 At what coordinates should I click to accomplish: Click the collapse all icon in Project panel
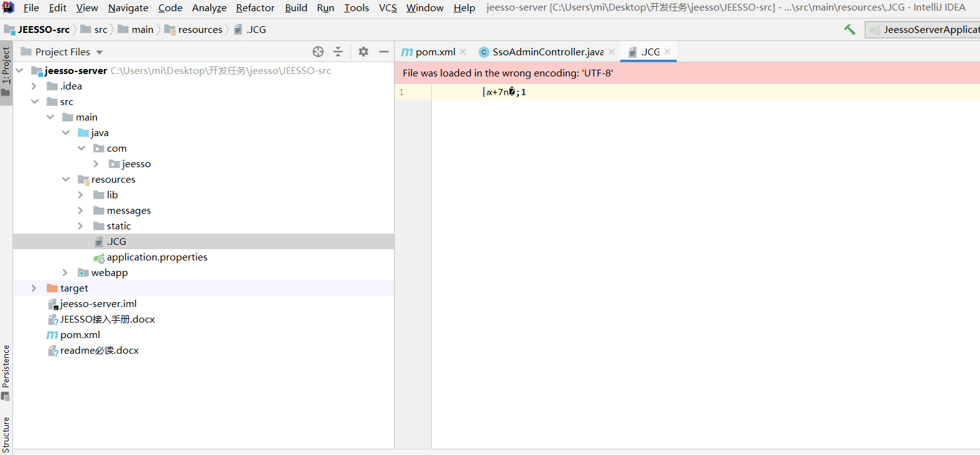[x=338, y=52]
